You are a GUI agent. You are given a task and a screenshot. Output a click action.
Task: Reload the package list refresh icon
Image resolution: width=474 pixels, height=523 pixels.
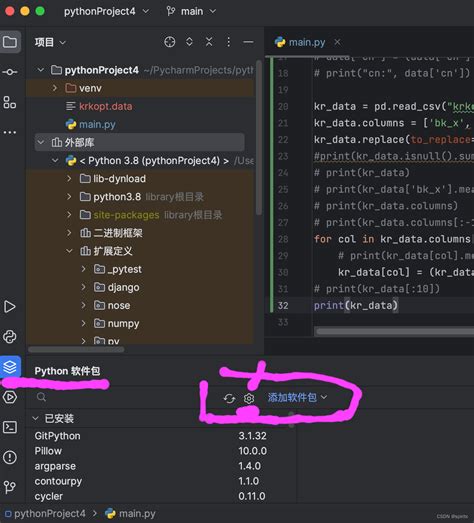pos(229,398)
